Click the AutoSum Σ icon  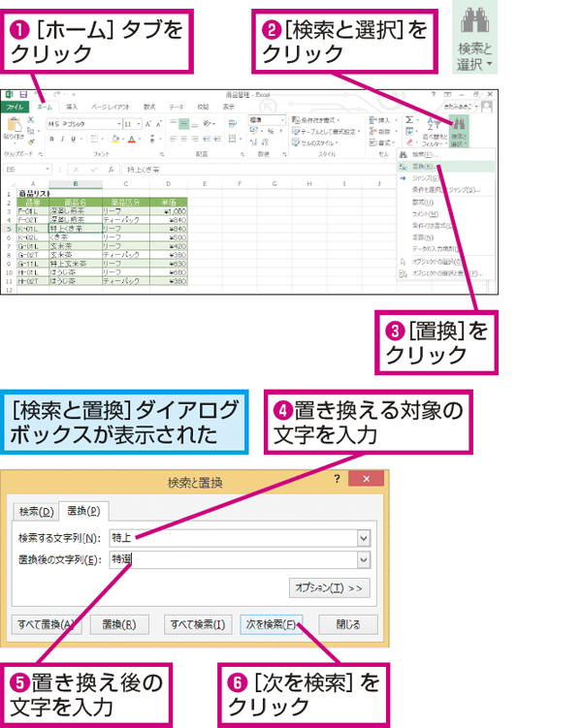click(408, 120)
